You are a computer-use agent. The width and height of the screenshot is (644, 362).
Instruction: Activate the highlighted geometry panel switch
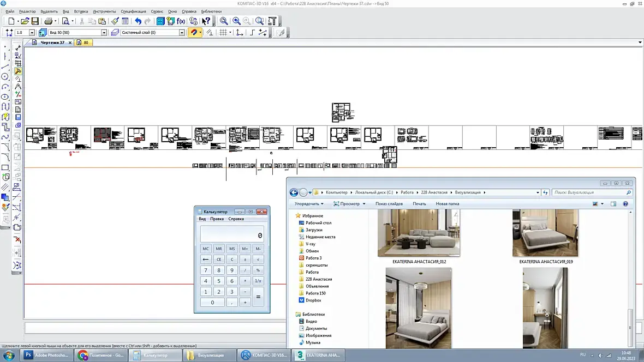17,71
